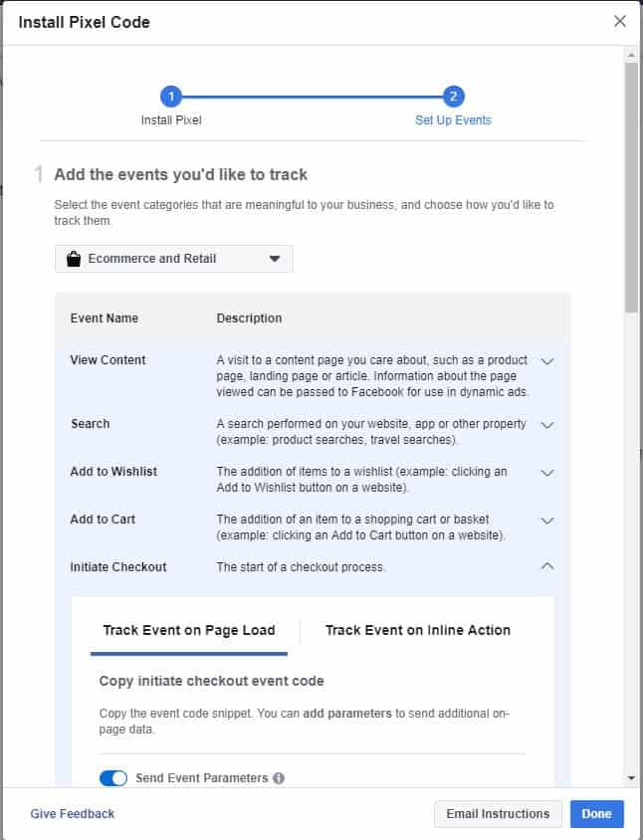Collapse the Initiate Checkout event section
Viewport: 643px width, 840px height.
coord(547,566)
